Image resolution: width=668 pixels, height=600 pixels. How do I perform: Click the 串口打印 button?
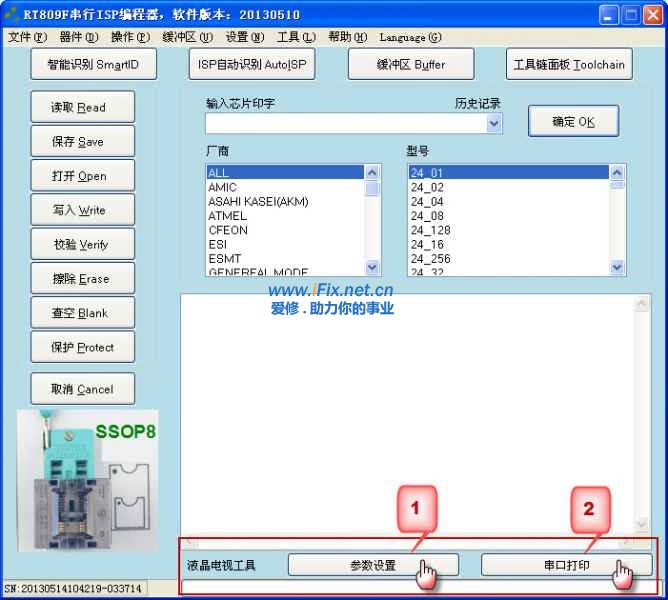tap(567, 565)
